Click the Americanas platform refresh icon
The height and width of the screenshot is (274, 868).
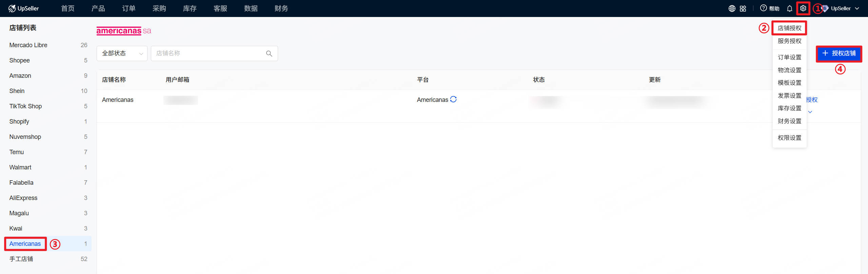[453, 99]
